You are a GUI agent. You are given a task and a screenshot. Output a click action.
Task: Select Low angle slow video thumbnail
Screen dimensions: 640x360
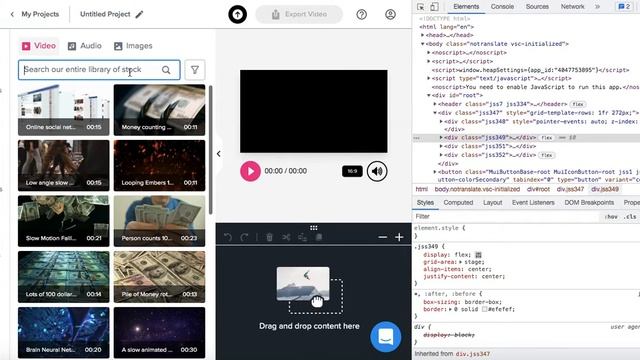64,165
